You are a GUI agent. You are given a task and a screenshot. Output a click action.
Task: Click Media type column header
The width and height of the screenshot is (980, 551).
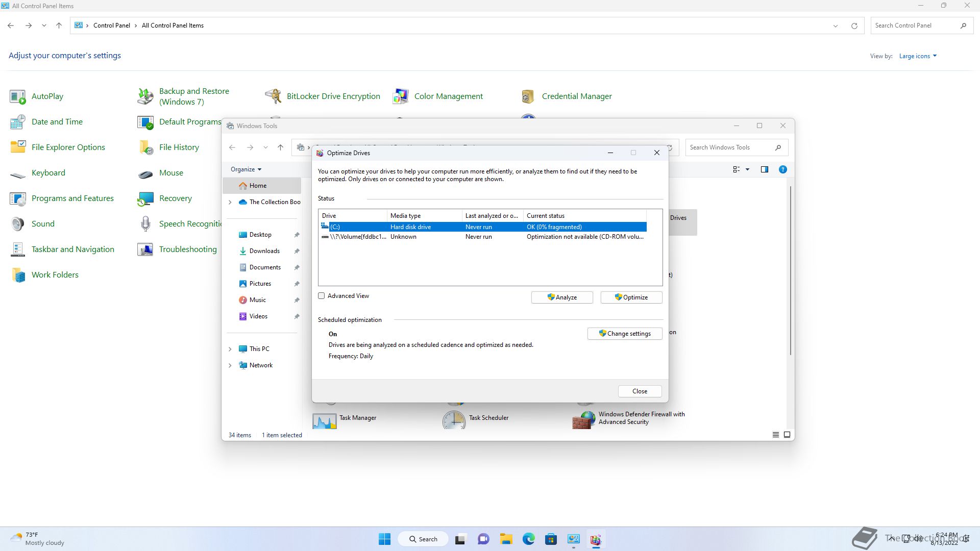[x=424, y=216]
